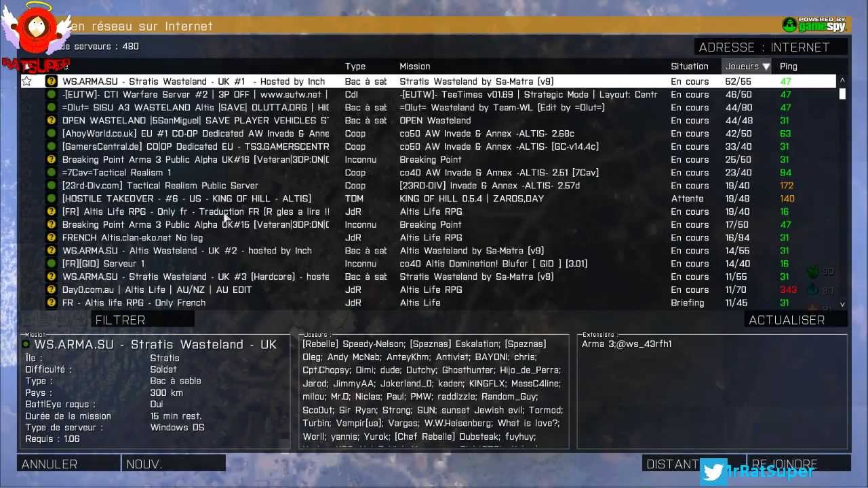Image resolution: width=868 pixels, height=488 pixels.
Task: Select the [AhoyWorld.co.uk] EU #1 CO-OP server name
Action: point(195,134)
